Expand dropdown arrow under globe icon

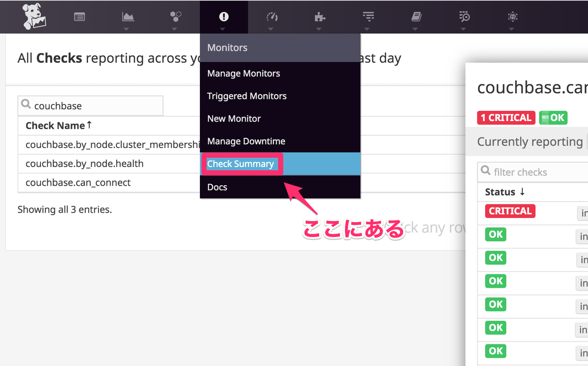[x=512, y=29]
